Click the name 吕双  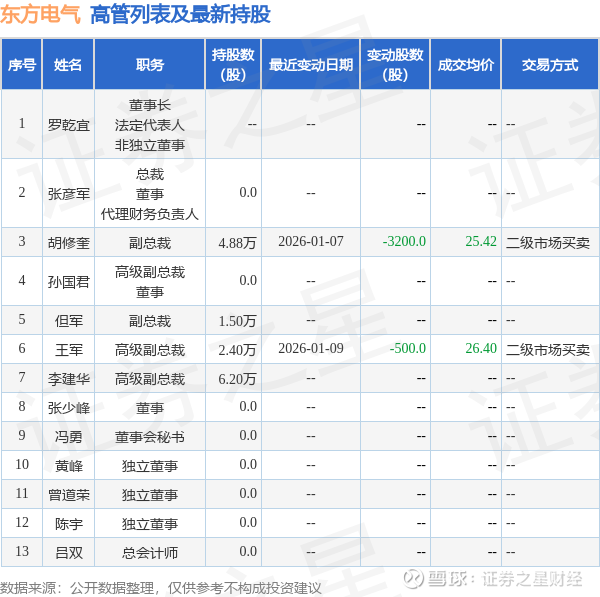[x=68, y=553]
